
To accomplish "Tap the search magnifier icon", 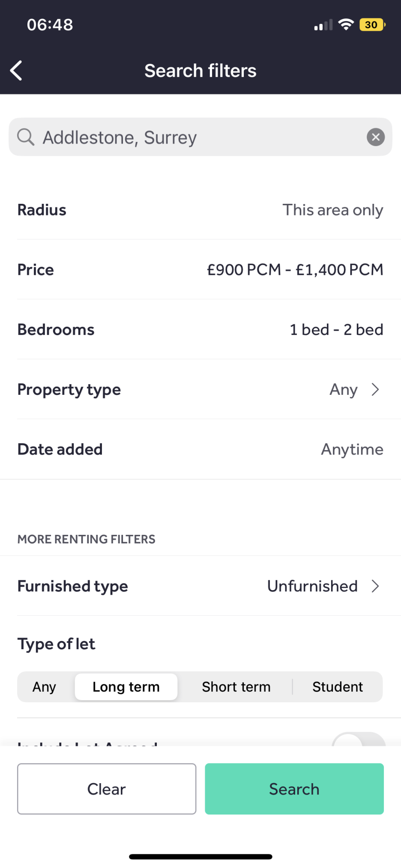I will (26, 137).
